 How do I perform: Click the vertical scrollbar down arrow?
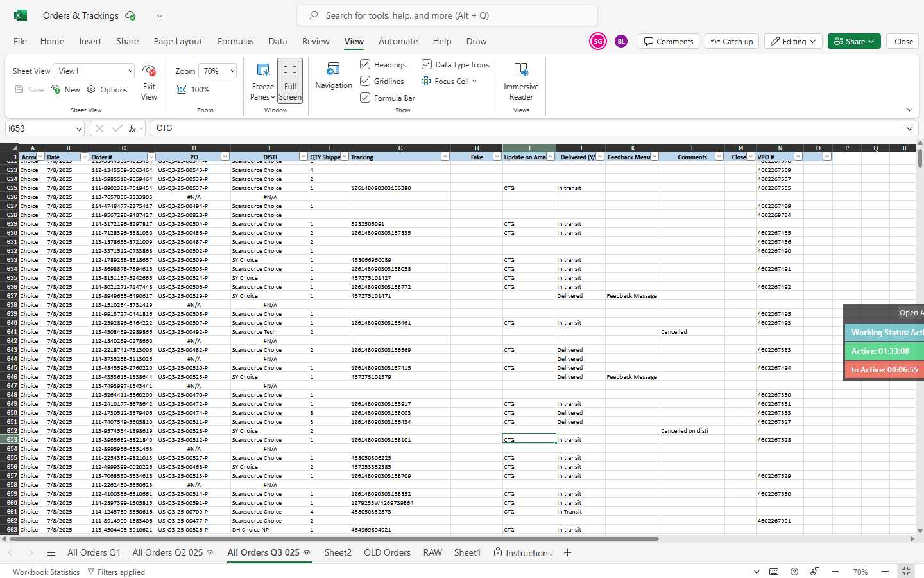click(920, 531)
